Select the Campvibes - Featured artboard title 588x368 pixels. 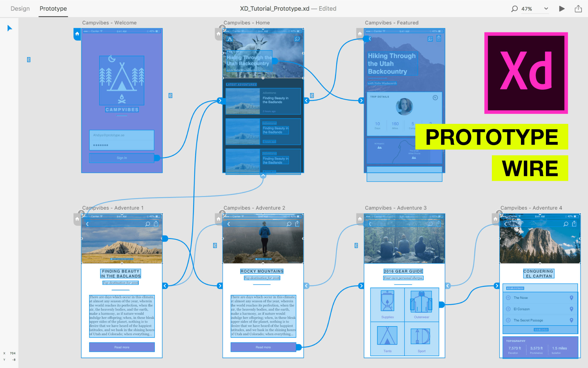(x=392, y=23)
